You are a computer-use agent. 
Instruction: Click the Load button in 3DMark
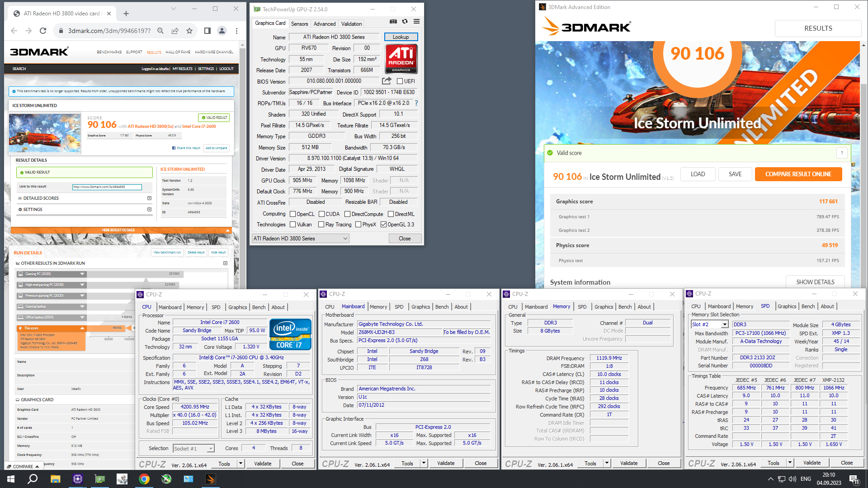tap(698, 174)
